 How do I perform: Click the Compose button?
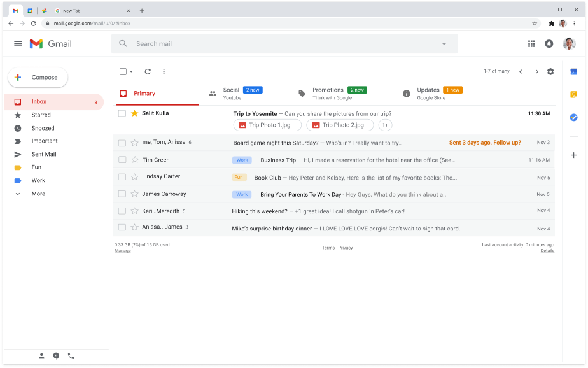pos(38,78)
